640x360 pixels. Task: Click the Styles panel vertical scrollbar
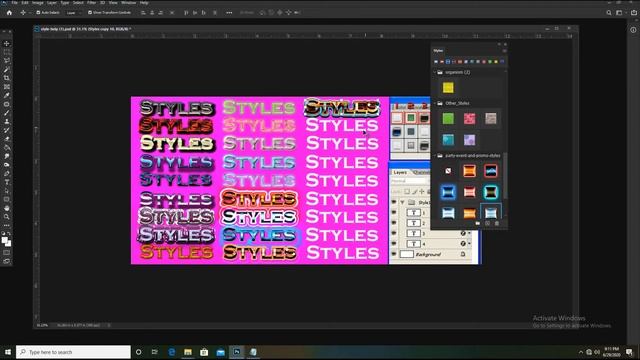click(505, 176)
